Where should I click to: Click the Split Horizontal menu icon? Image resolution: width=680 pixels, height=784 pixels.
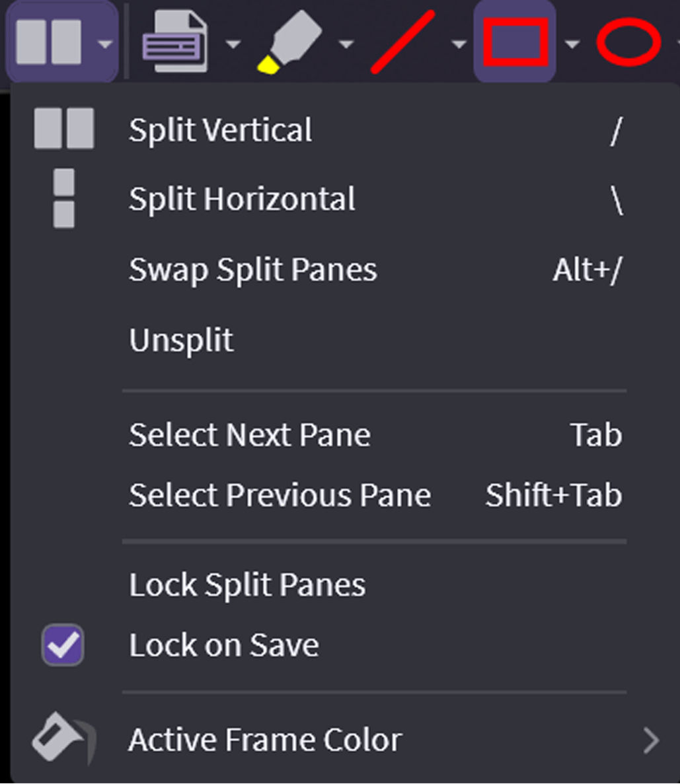[63, 198]
